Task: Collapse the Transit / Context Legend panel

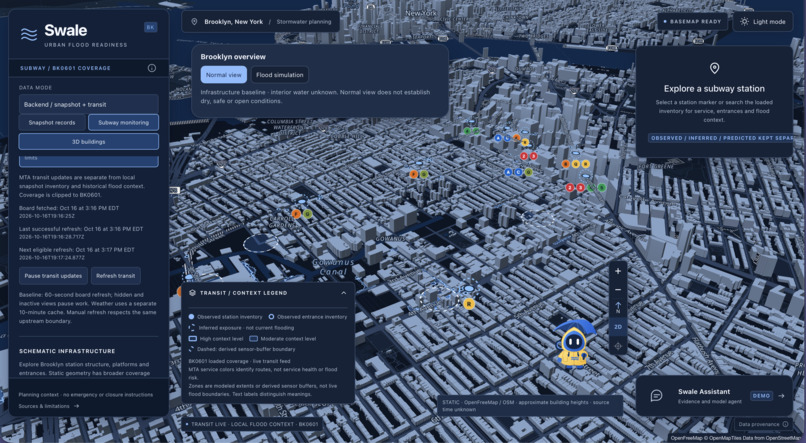Action: click(x=343, y=293)
